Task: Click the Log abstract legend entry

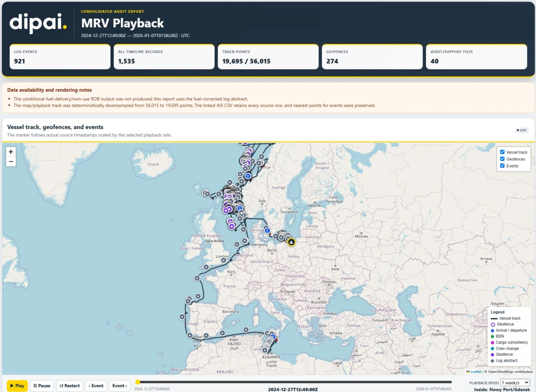Action: [x=504, y=361]
